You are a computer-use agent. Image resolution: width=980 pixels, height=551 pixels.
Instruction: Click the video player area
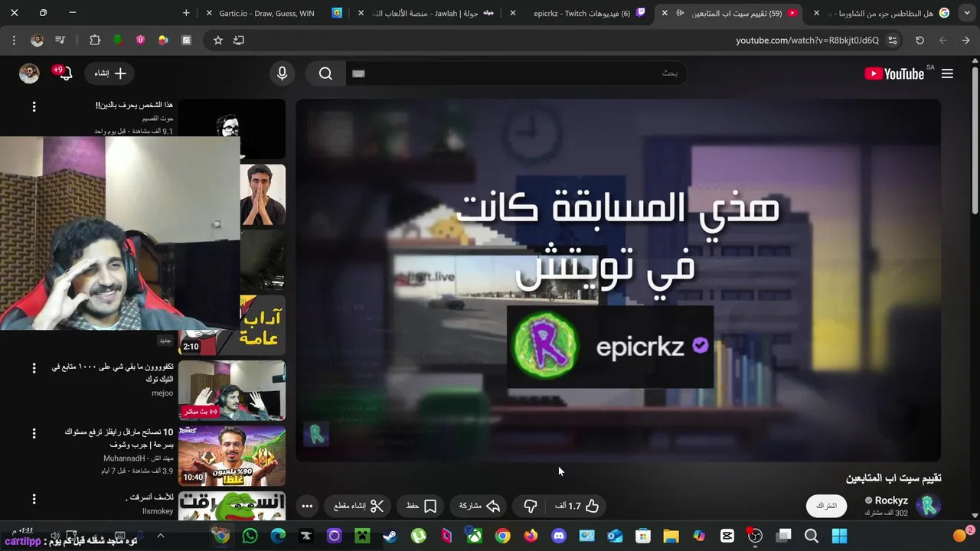[618, 280]
